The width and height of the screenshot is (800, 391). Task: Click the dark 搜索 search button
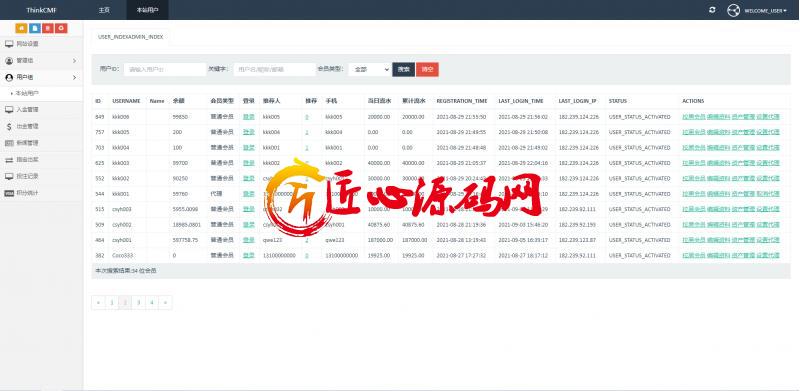point(403,69)
